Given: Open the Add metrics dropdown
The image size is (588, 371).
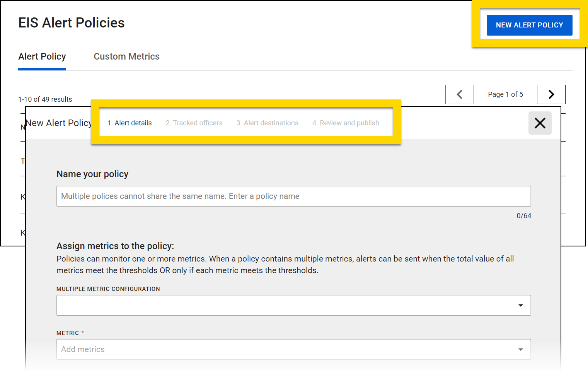Looking at the screenshot, I should 293,349.
